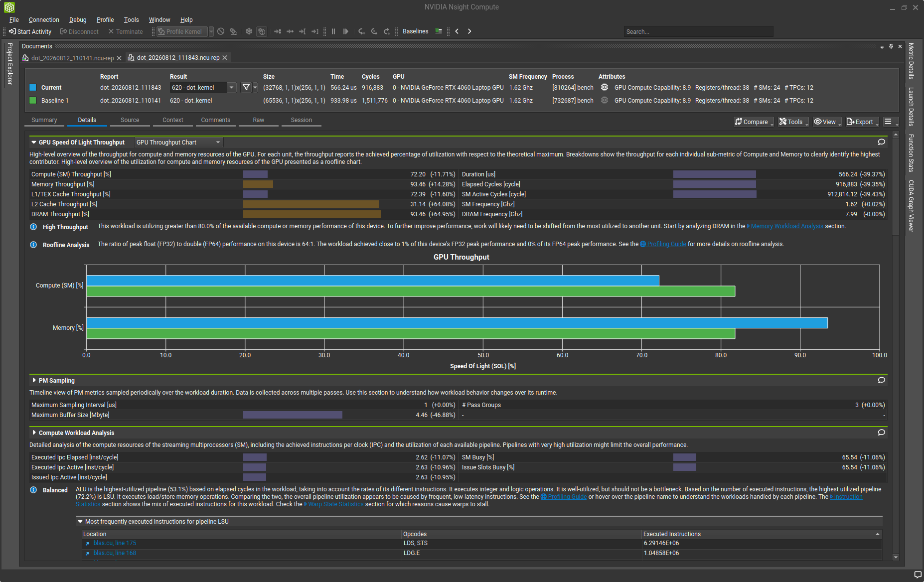Open the Tools menu
Screen dimensions: 924x582
132,20
